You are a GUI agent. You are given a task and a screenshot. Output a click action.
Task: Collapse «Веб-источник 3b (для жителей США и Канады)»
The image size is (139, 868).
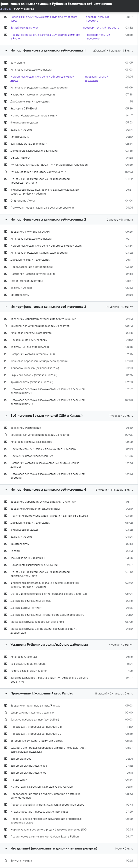click(x=6, y=416)
